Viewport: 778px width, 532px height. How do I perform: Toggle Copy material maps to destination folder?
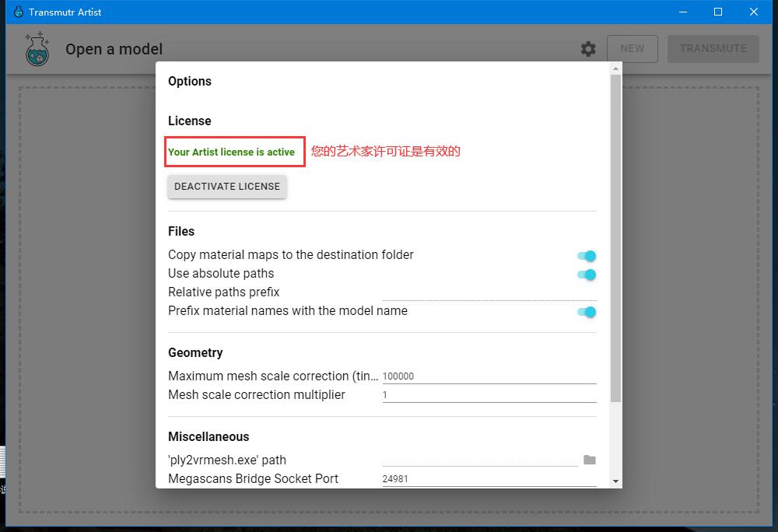point(587,256)
